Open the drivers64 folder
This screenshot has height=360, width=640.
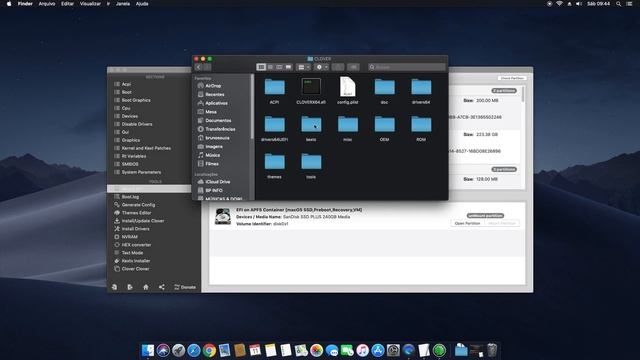(x=421, y=87)
